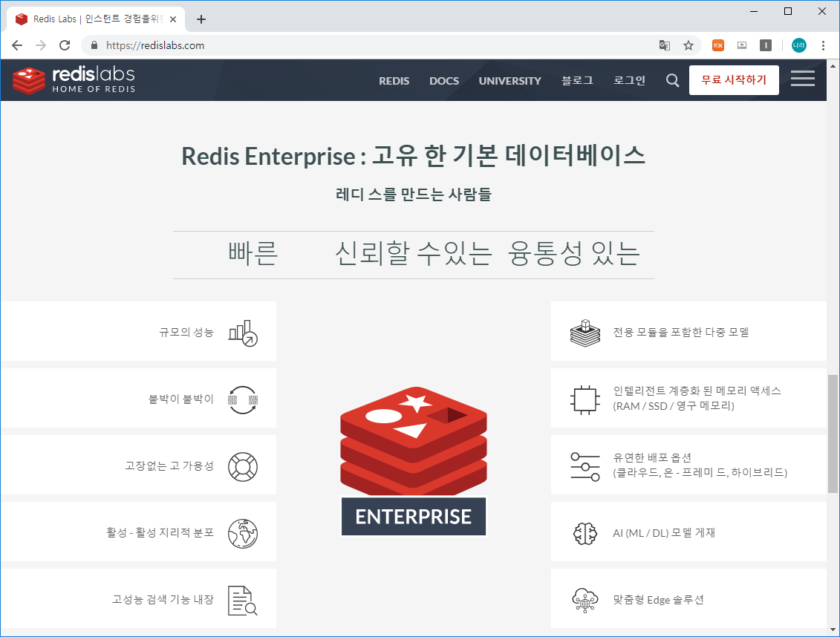Click the orange extension icon in toolbar

(x=718, y=45)
